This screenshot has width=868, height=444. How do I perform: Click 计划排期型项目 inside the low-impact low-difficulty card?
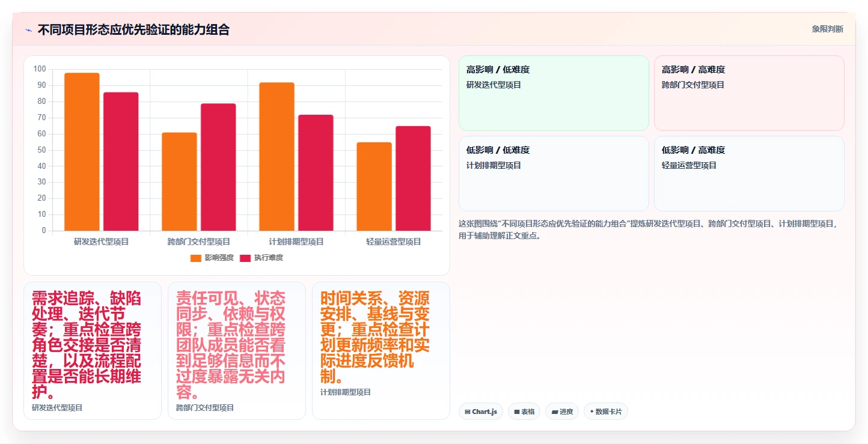tap(494, 165)
